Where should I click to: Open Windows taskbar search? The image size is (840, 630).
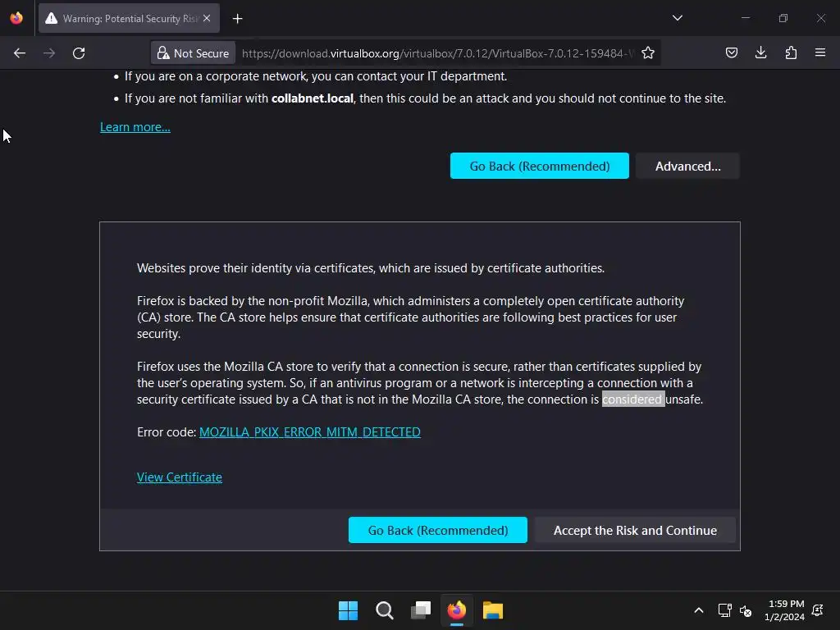[x=384, y=610]
